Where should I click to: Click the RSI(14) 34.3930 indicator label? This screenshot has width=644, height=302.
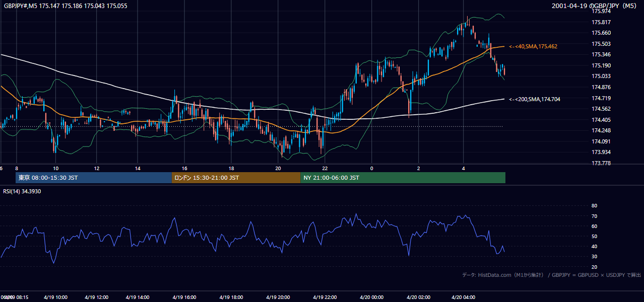(x=22, y=191)
